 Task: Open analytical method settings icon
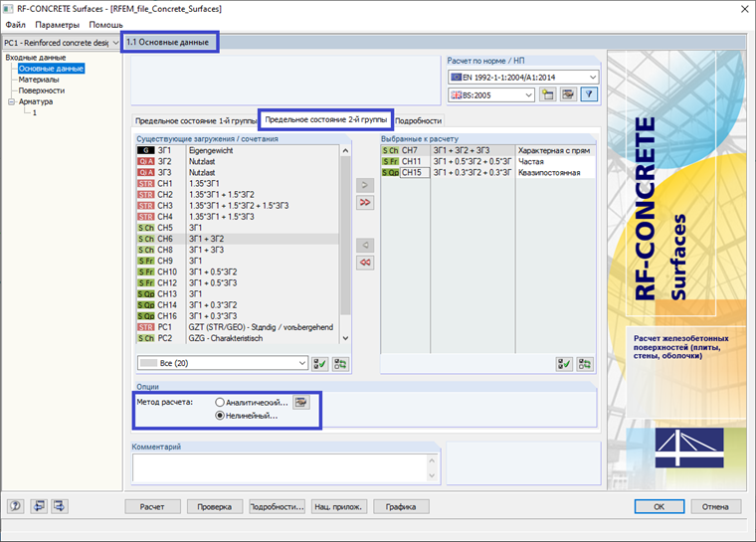pyautogui.click(x=301, y=402)
